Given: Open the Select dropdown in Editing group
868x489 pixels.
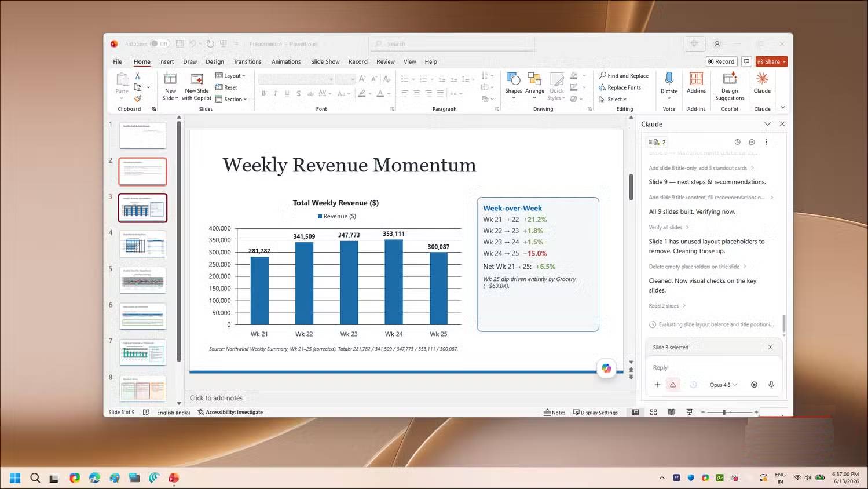Looking at the screenshot, I should 613,99.
